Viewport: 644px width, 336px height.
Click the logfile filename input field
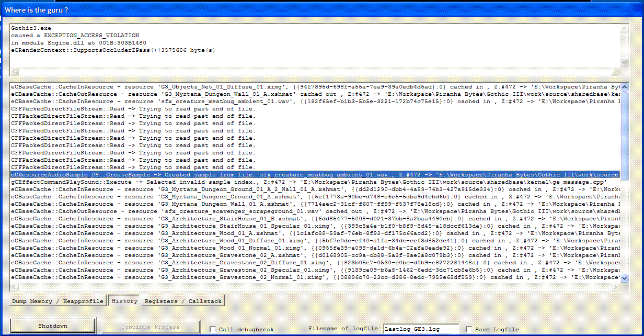[421, 329]
